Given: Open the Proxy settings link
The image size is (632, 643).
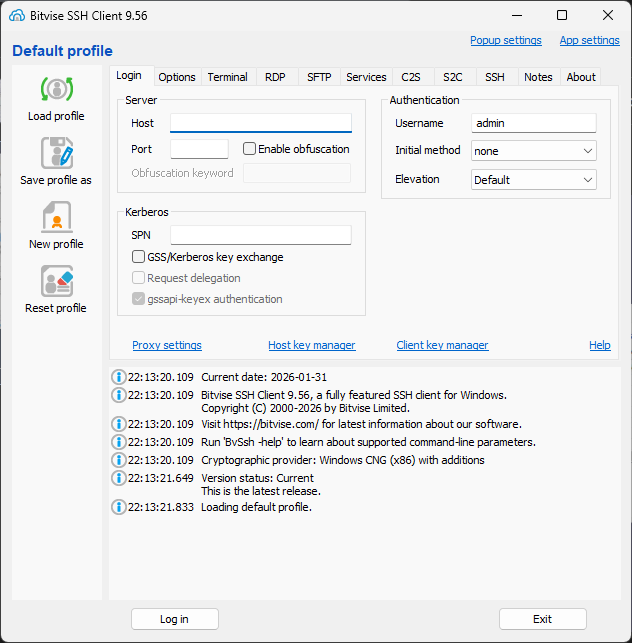Looking at the screenshot, I should point(167,345).
